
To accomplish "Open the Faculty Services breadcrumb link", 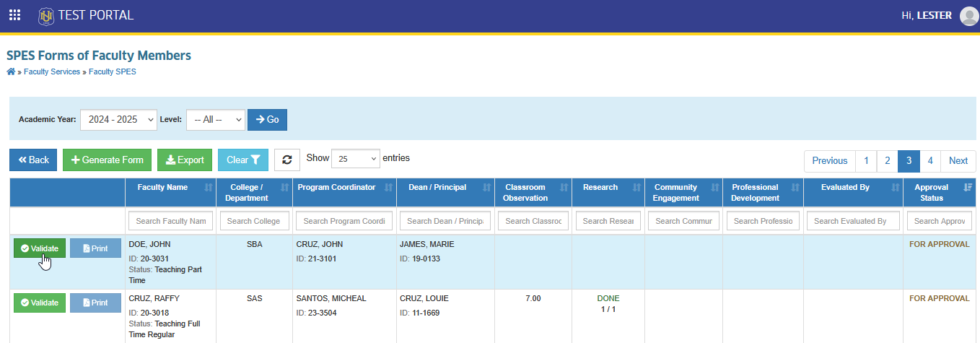I will [52, 72].
